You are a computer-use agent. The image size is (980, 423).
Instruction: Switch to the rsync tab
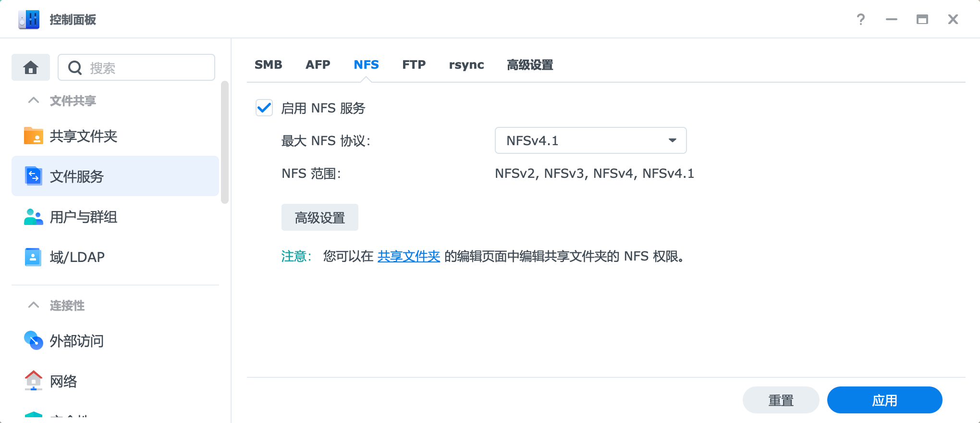466,65
